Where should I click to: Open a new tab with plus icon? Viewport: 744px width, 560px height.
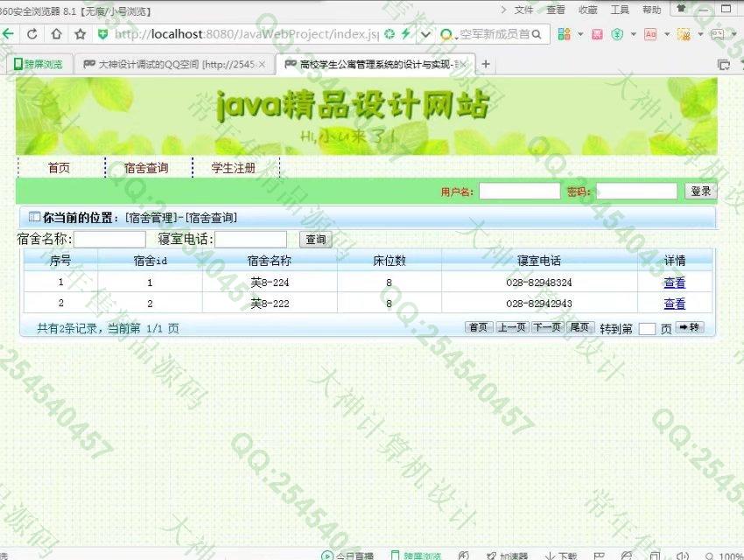pyautogui.click(x=486, y=65)
